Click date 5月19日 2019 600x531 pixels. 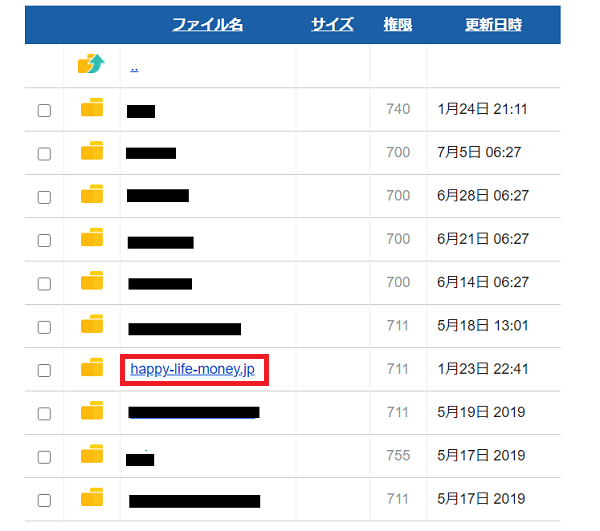pos(481,412)
